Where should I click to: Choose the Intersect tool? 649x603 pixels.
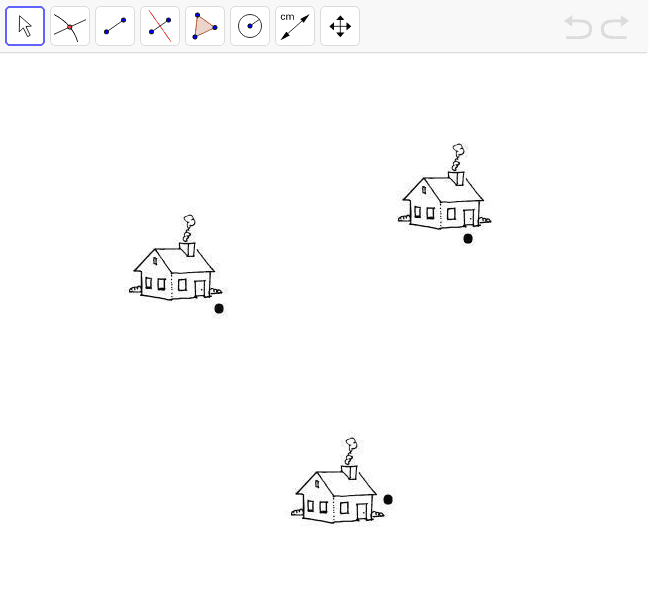coord(70,26)
